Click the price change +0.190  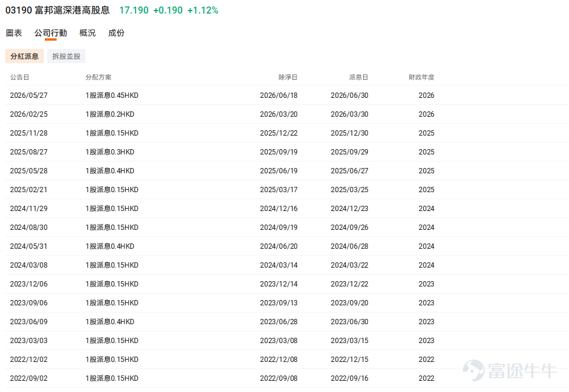coord(168,10)
